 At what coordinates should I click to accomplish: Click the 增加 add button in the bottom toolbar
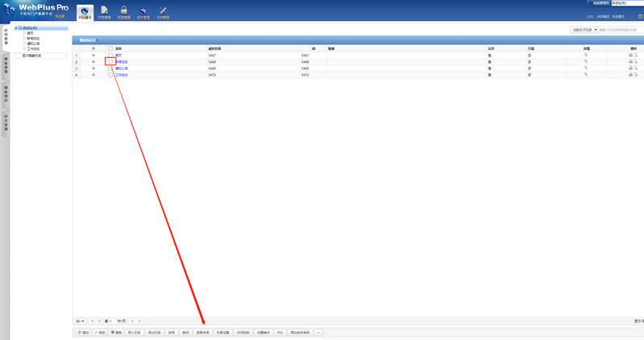[x=82, y=332]
